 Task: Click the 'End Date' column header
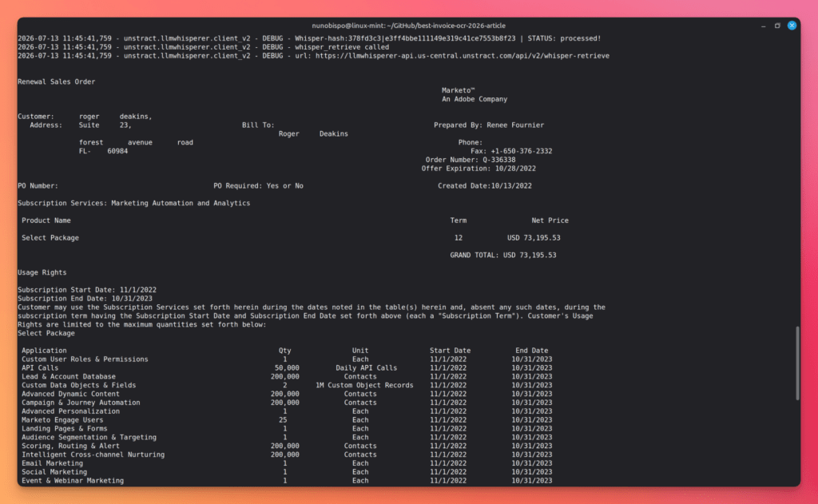point(531,351)
